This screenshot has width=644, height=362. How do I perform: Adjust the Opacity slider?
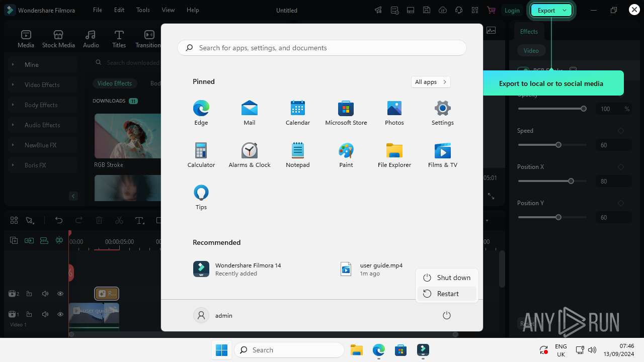click(x=551, y=109)
